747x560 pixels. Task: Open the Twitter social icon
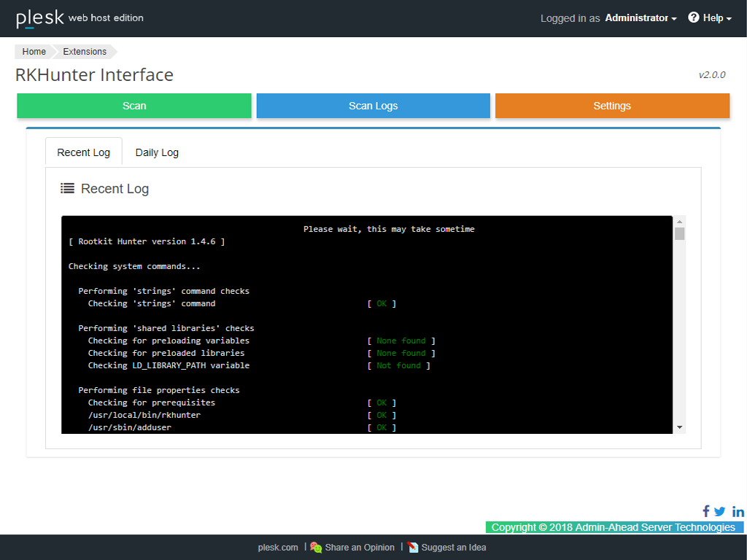point(720,511)
